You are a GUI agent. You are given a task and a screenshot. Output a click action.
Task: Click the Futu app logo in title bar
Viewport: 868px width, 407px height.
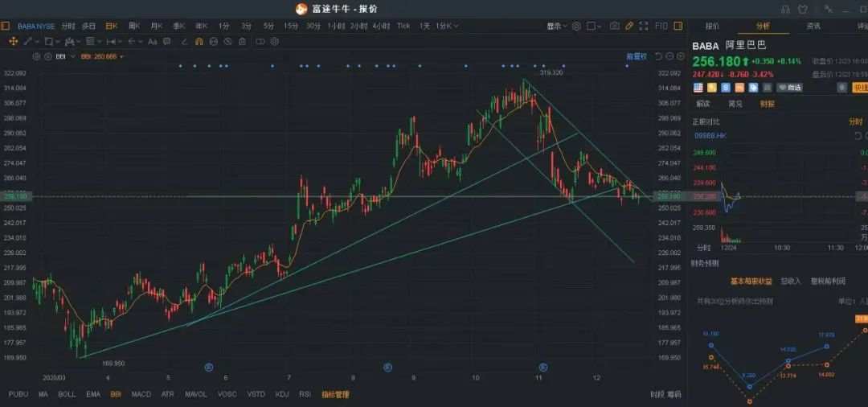[x=301, y=9]
